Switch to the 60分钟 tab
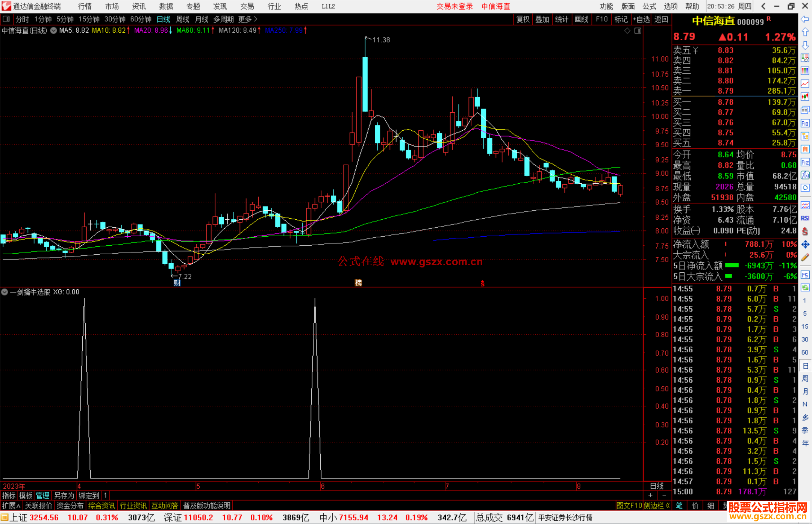The height and width of the screenshot is (524, 812). tap(141, 19)
